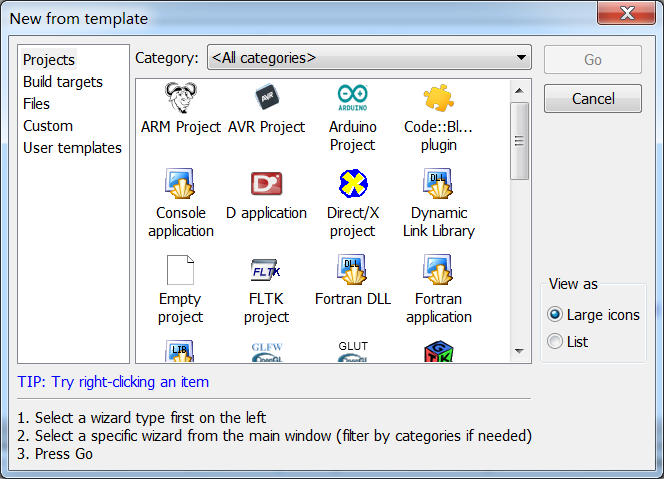The height and width of the screenshot is (479, 664).
Task: Choose the AVR Project template icon
Action: (266, 98)
